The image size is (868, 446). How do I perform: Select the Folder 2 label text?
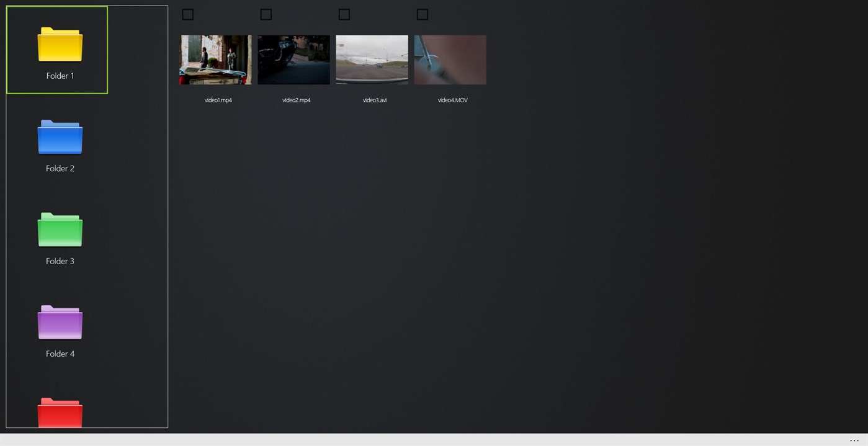(x=60, y=168)
